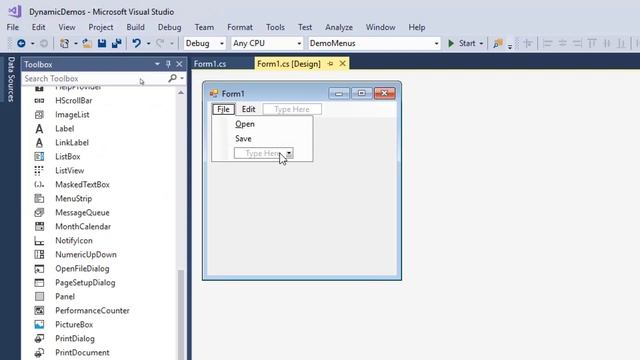Click the Redo toolbar icon
The height and width of the screenshot is (360, 640).
tap(160, 43)
